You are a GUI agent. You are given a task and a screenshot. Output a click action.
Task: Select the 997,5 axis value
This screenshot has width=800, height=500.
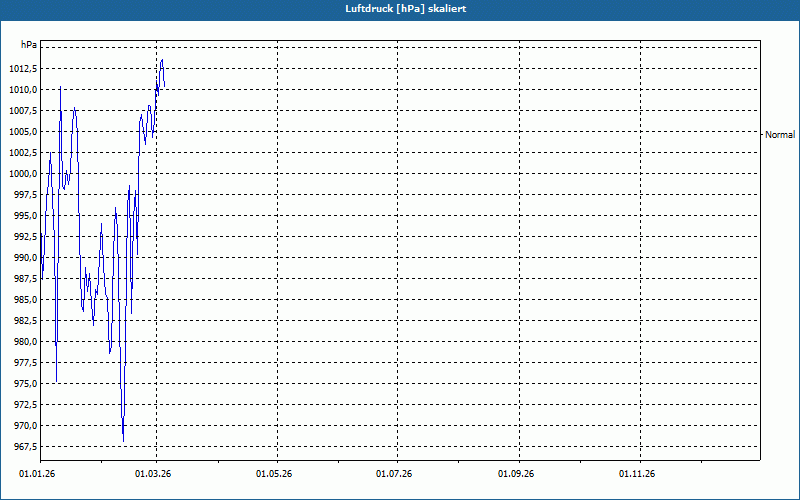click(x=25, y=194)
